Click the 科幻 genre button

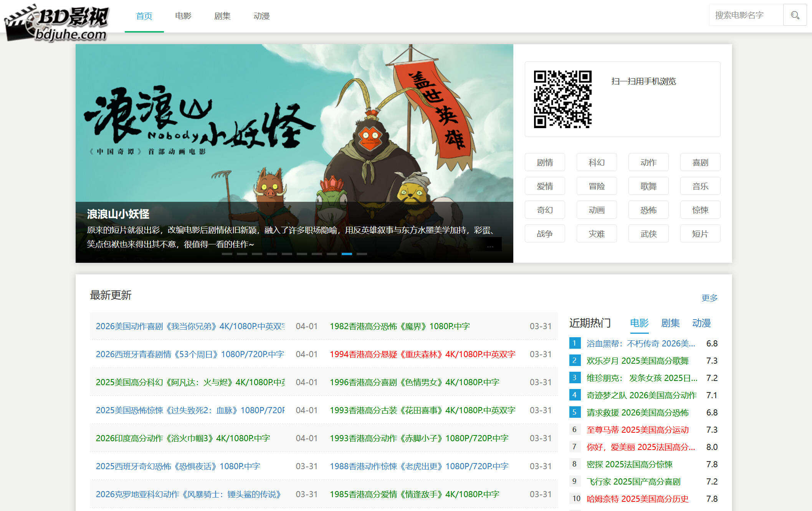[596, 162]
